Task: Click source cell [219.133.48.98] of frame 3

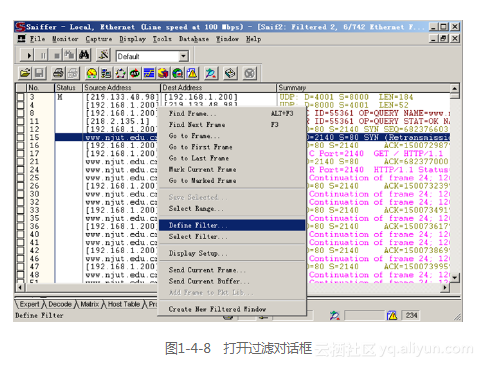Action: (121, 97)
